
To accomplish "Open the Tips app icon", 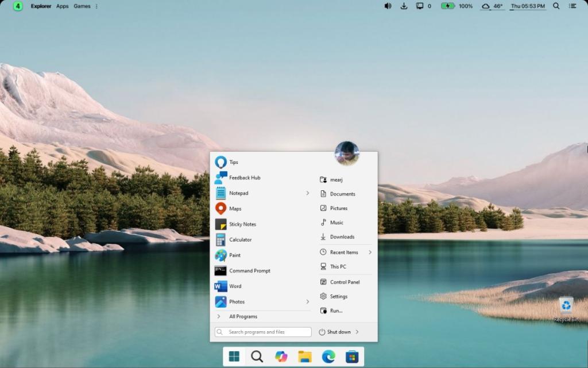I will [220, 162].
